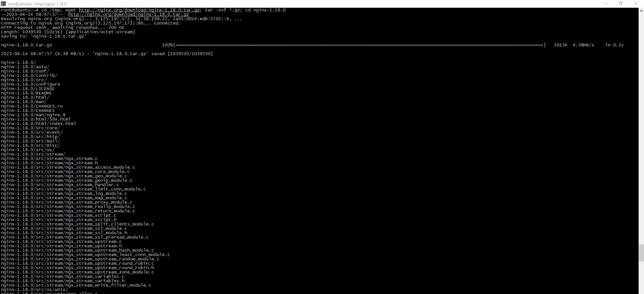The image size is (644, 294).
Task: Select the ngx_stream_upstream_hash_module.c line
Action: tap(78, 250)
